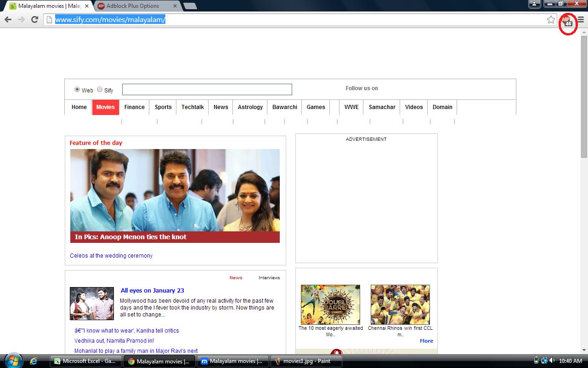Switch to Microsoft Excel taskbar button
Image resolution: width=588 pixels, height=368 pixels.
85,361
